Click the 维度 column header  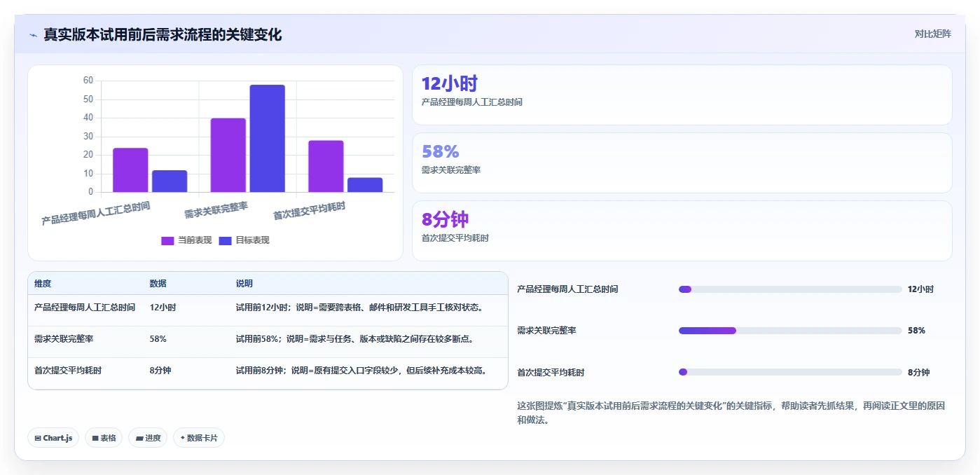click(x=43, y=284)
